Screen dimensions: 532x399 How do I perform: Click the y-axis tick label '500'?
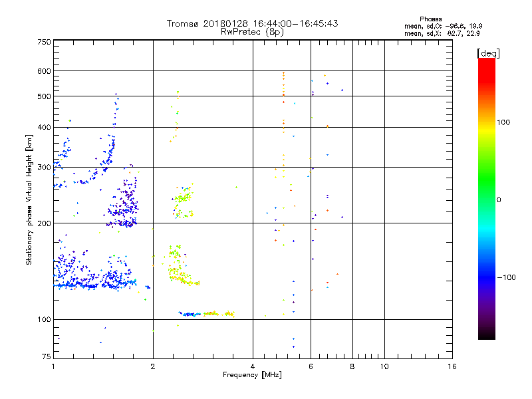click(44, 96)
